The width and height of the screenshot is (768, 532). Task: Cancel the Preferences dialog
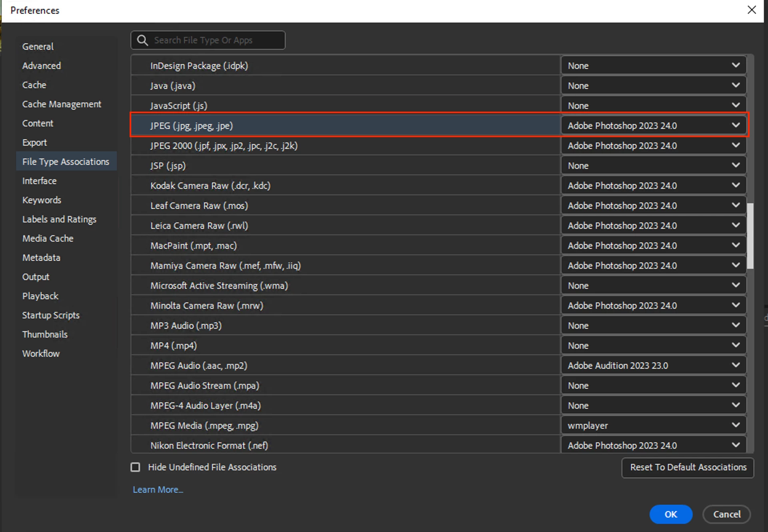click(x=726, y=514)
